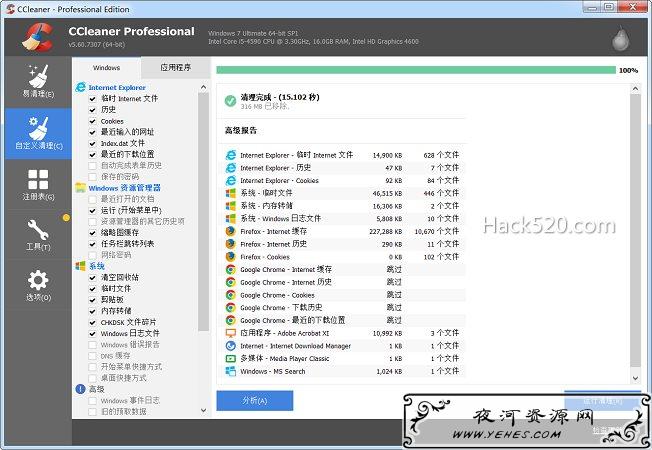Click the CCleaner title bar app icon
652x450 pixels.
[x=10, y=9]
